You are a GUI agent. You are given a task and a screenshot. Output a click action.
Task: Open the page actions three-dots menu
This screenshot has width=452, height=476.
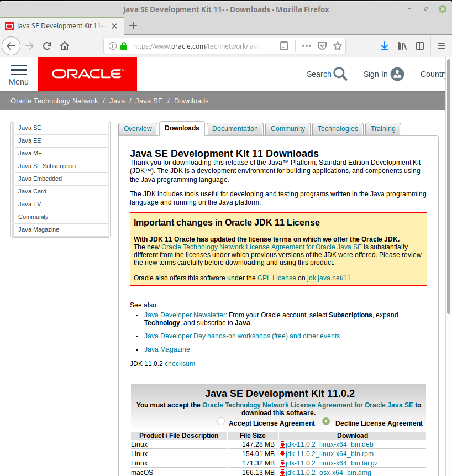(x=307, y=46)
